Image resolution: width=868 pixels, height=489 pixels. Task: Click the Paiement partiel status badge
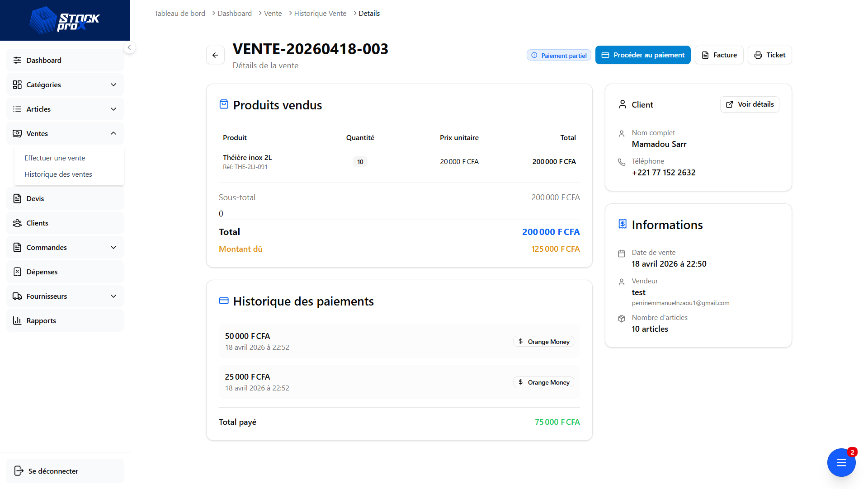click(559, 55)
